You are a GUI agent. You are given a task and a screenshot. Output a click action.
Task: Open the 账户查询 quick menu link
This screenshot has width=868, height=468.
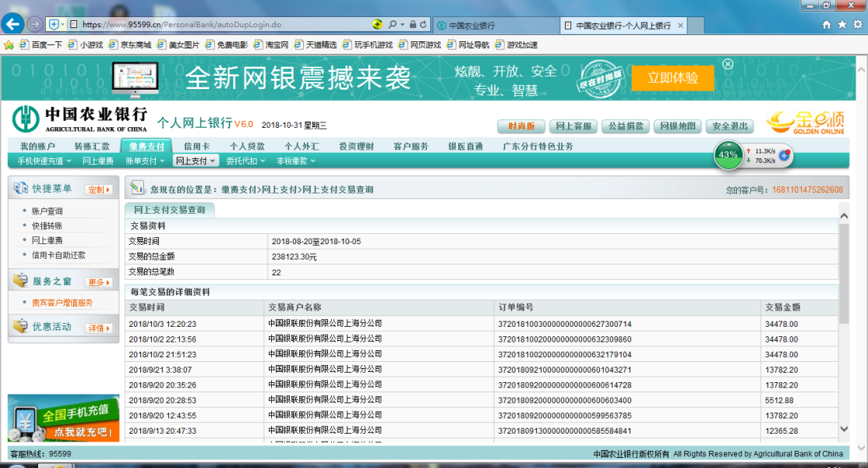click(48, 211)
